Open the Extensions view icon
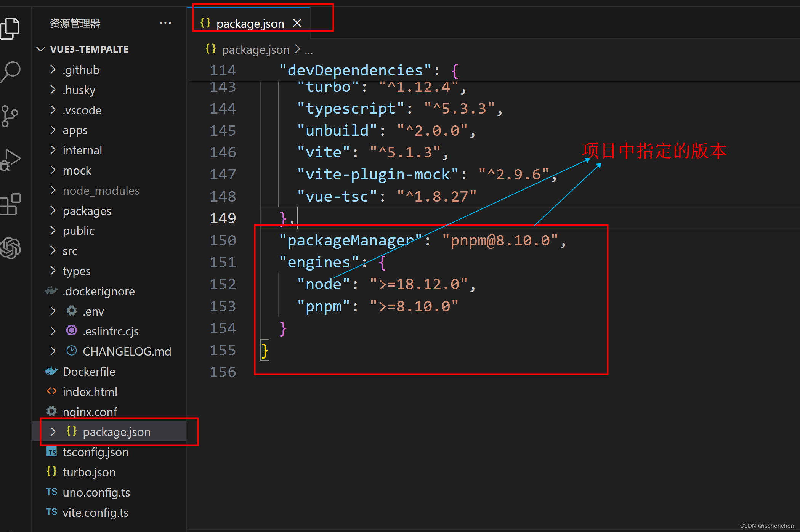800x532 pixels. (10, 204)
